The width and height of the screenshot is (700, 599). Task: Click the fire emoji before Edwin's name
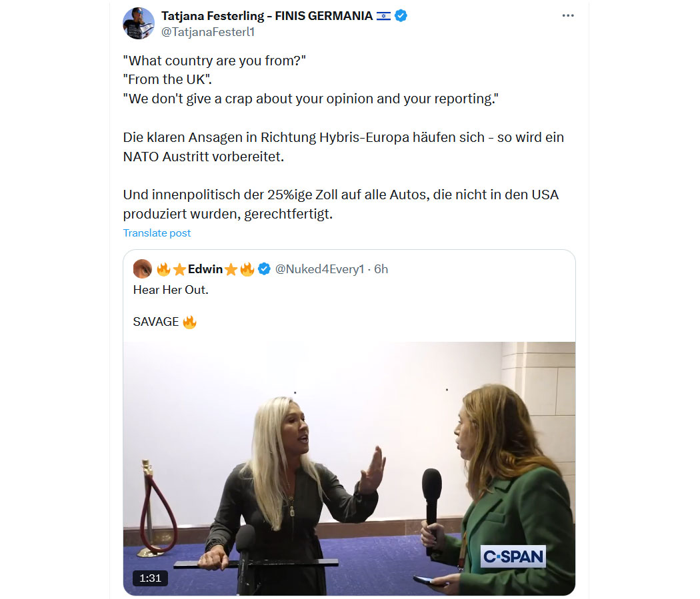pos(163,269)
